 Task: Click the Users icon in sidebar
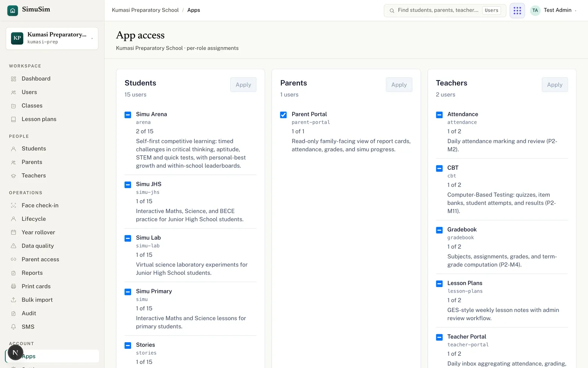pos(14,92)
